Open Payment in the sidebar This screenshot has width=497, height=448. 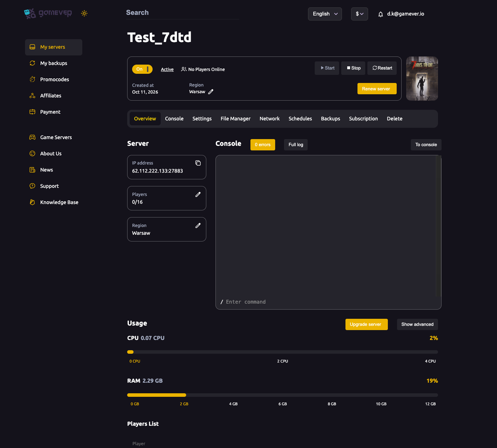click(x=54, y=112)
